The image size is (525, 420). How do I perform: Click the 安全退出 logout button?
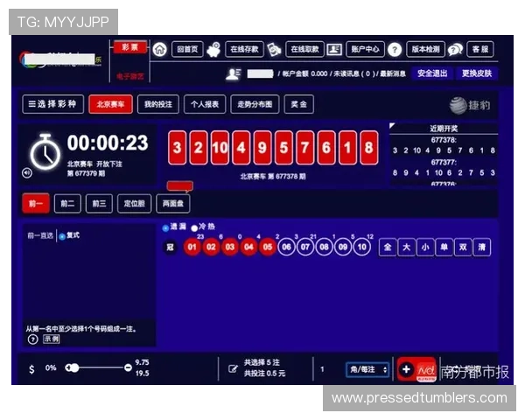432,73
